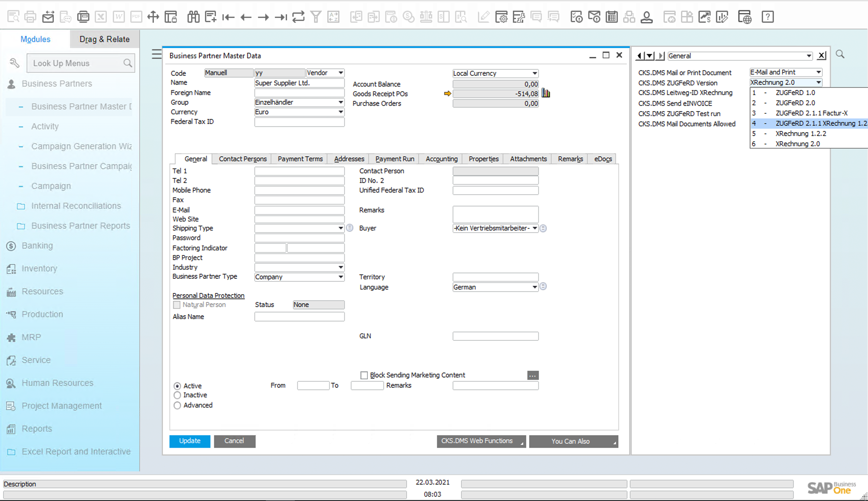The width and height of the screenshot is (868, 501).
Task: Click the Look Up Menus search field
Action: (76, 63)
